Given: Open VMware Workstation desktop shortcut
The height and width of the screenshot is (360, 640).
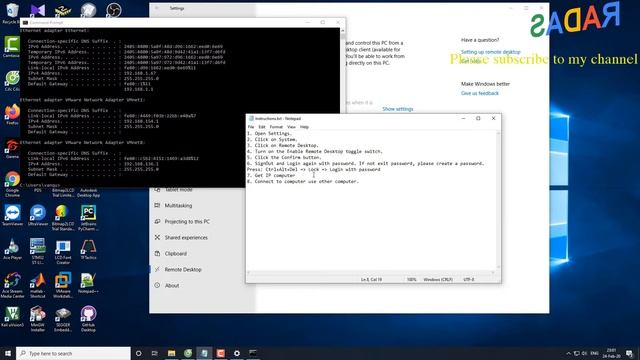Looking at the screenshot, I should pyautogui.click(x=63, y=285).
